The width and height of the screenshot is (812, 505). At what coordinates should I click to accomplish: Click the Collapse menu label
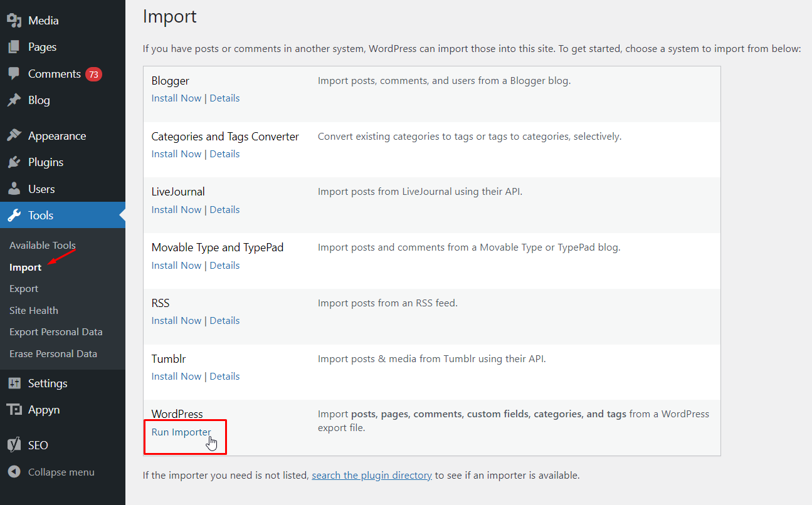coord(61,472)
